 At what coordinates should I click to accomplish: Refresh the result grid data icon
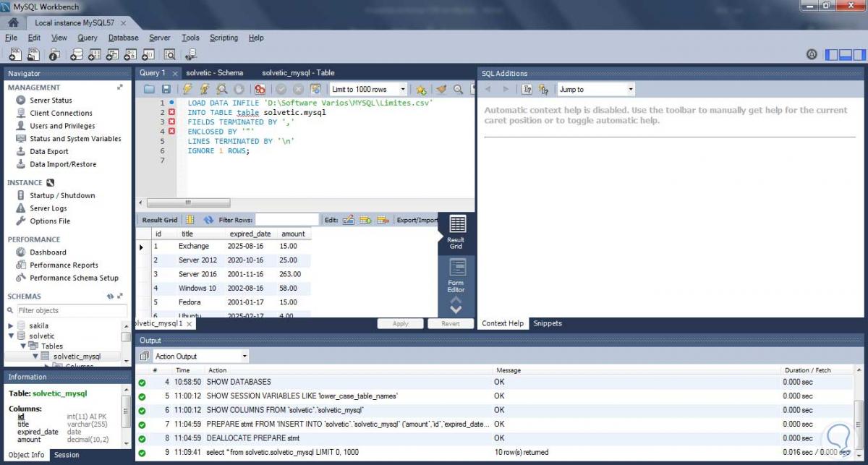click(x=208, y=219)
